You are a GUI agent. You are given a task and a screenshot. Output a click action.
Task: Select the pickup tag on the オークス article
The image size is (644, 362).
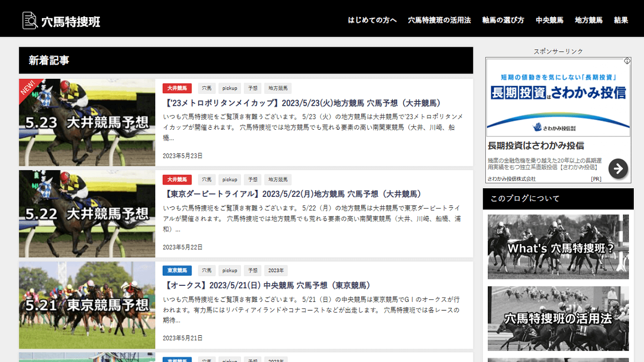click(x=230, y=271)
